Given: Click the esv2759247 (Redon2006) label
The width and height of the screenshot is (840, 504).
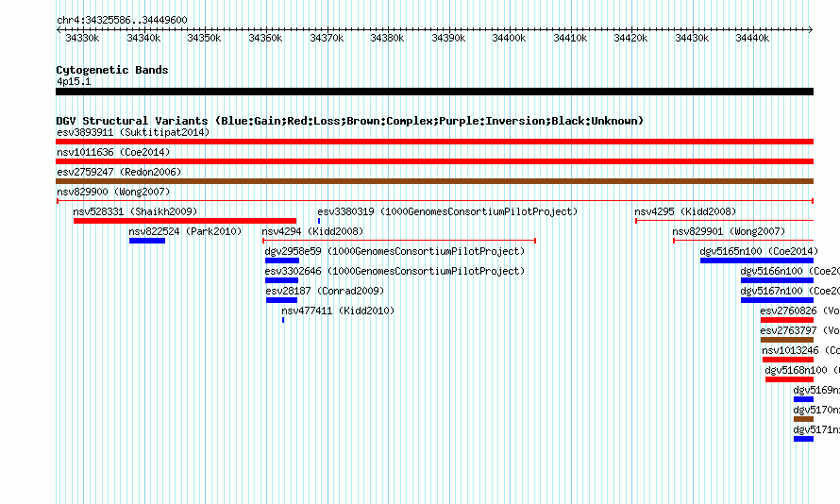Looking at the screenshot, I should tap(119, 172).
